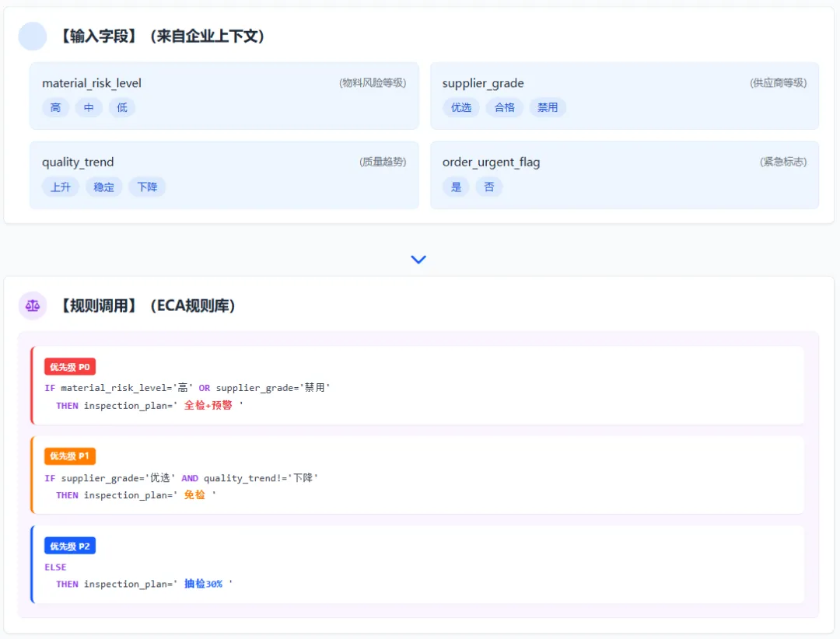Click the scales icon beside 规则调用

coord(33,306)
